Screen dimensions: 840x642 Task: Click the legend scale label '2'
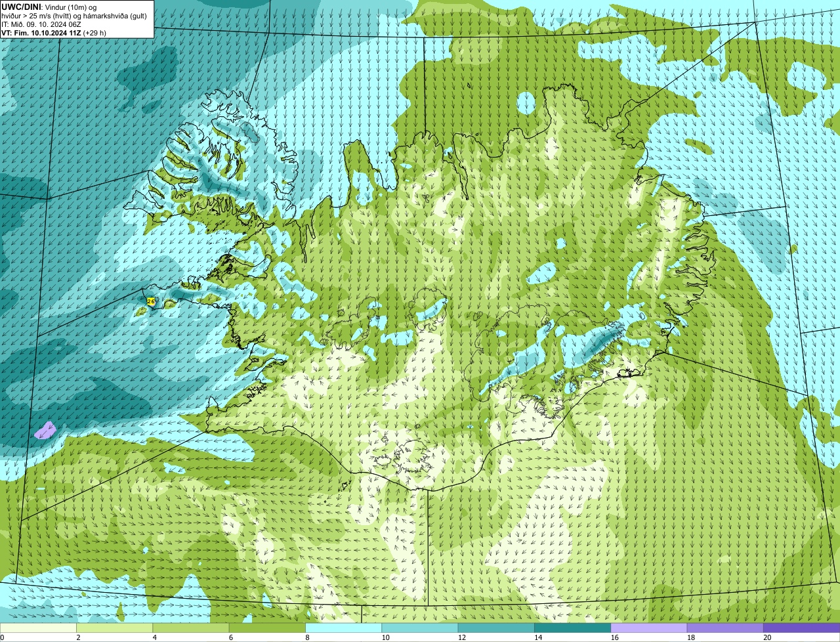tap(78, 637)
